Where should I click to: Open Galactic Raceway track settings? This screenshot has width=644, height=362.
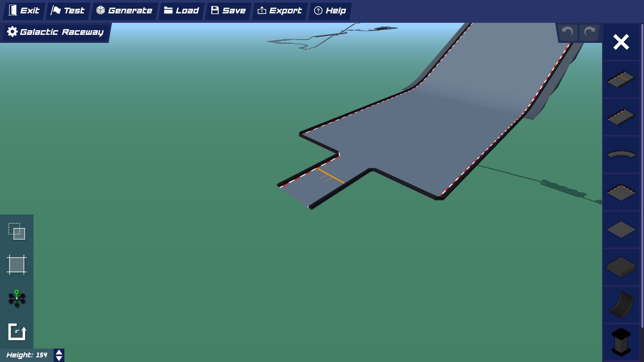click(x=55, y=32)
